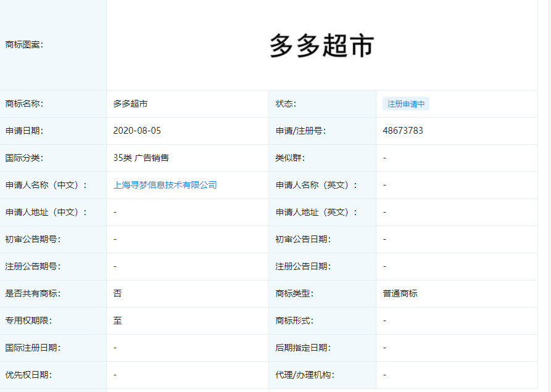Click the 是否共有商标 value 否
This screenshot has width=551, height=392.
click(x=118, y=293)
